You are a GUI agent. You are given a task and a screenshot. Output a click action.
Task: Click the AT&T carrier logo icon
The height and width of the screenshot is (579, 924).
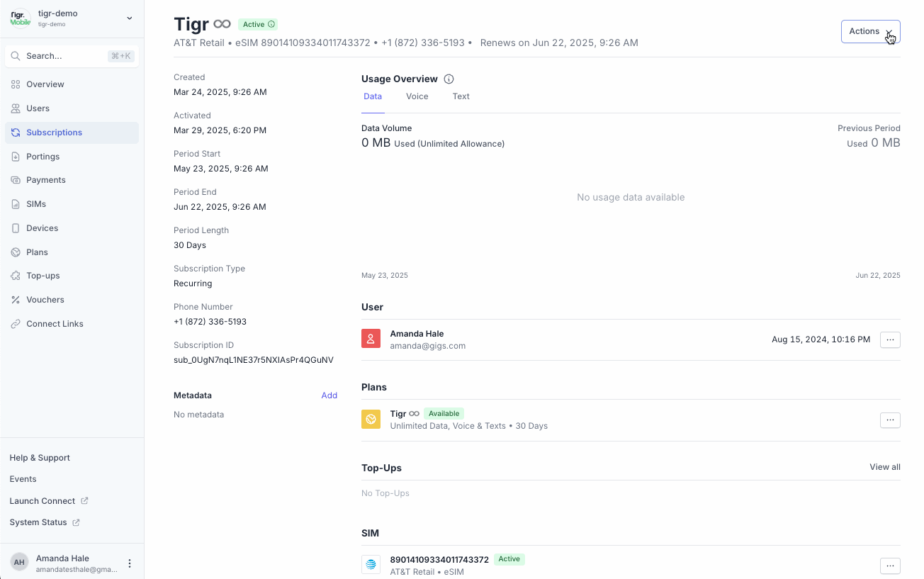(x=371, y=565)
